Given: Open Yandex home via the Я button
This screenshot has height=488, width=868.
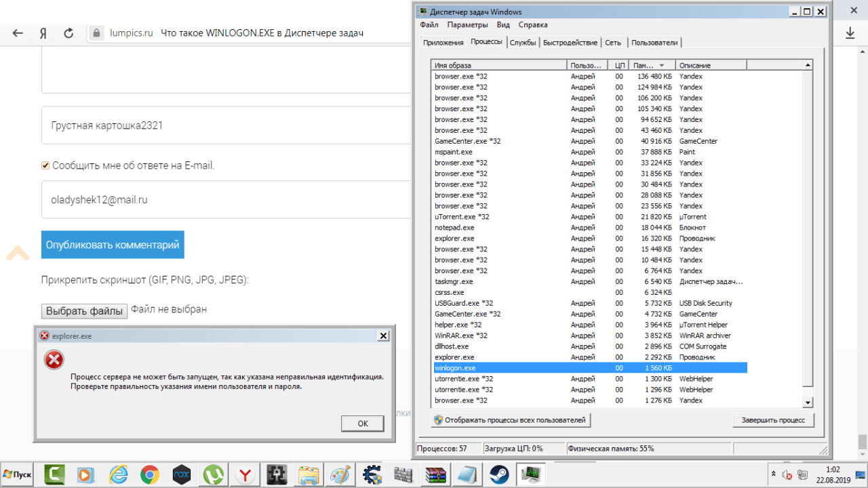Looking at the screenshot, I should pos(43,33).
